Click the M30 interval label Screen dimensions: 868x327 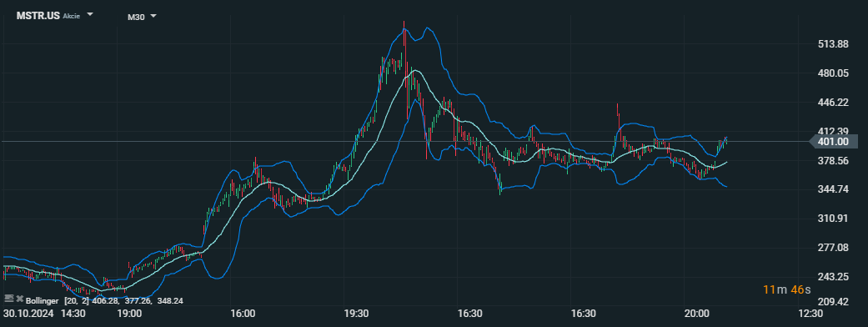point(136,18)
